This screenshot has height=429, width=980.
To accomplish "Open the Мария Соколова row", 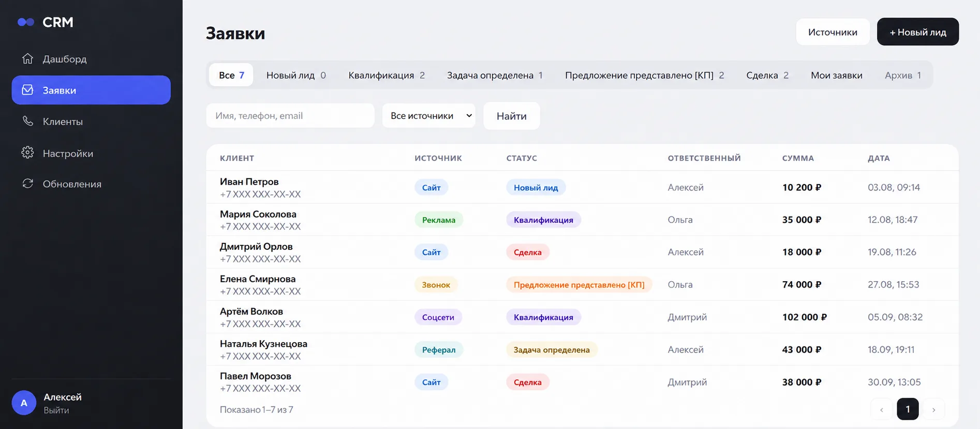I will (x=582, y=220).
